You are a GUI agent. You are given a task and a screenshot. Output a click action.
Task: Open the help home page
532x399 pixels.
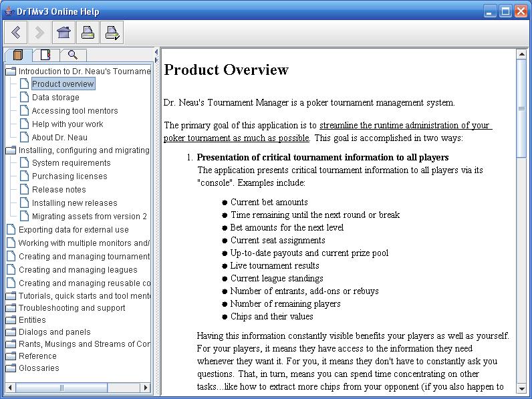[63, 33]
